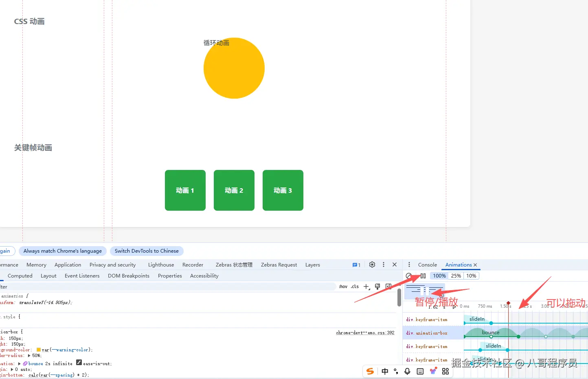Screen dimensions: 588x379
Task: Open chrome-devt...emo.css:392 source link
Action: [365, 333]
